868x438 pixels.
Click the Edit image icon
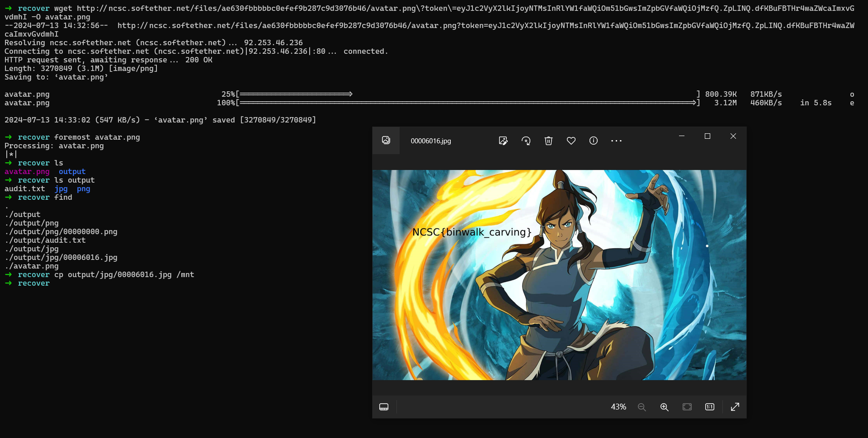(x=503, y=141)
